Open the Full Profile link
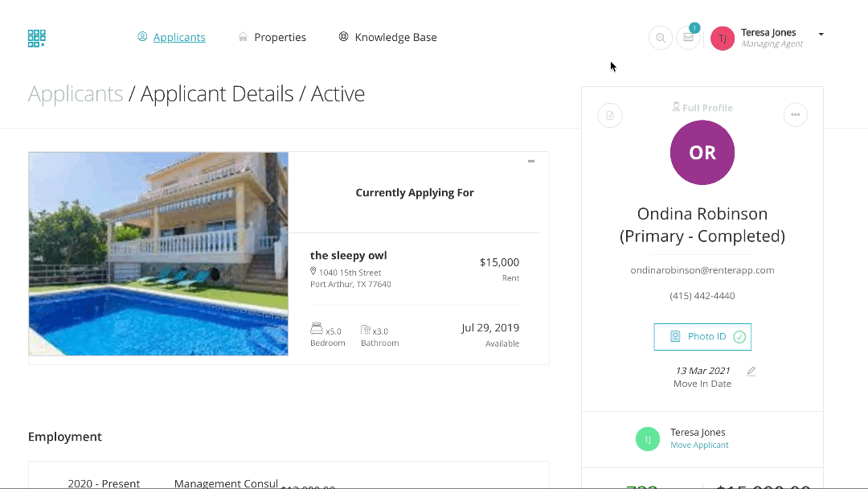 [x=702, y=108]
